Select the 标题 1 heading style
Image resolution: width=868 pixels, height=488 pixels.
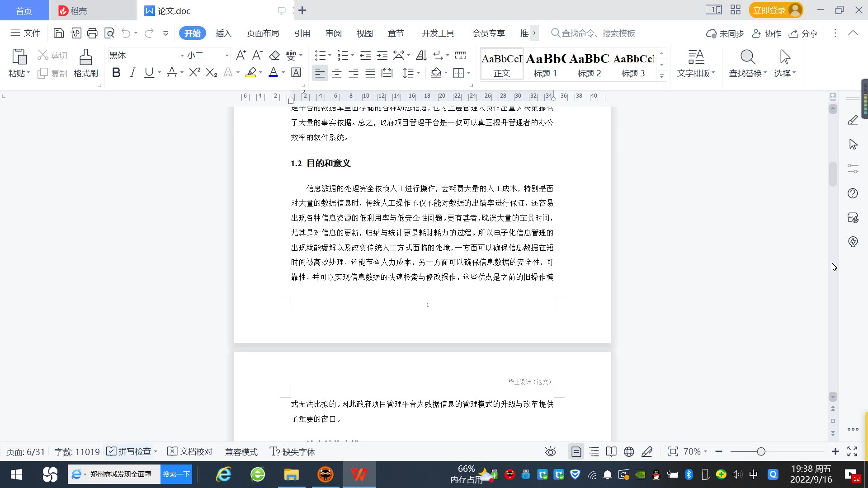545,65
